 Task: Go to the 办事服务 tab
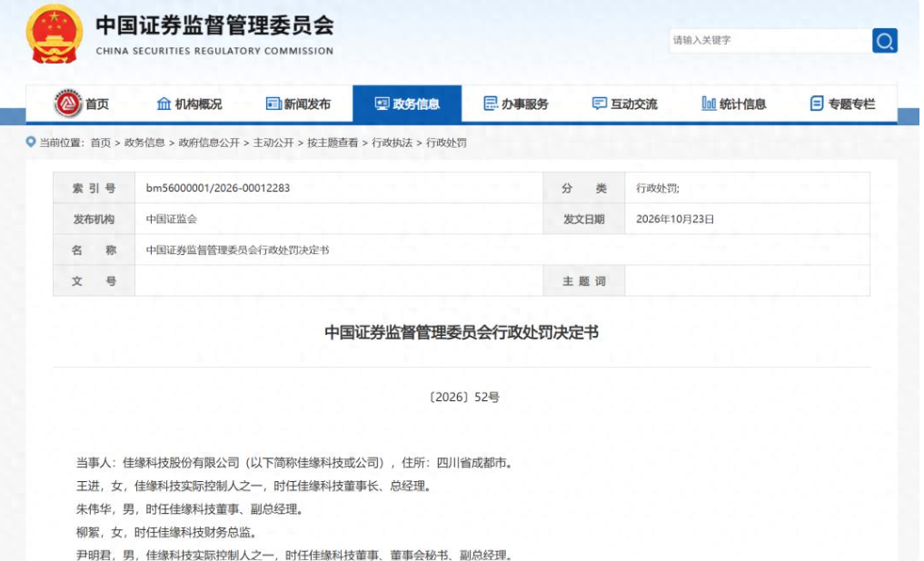tap(516, 104)
